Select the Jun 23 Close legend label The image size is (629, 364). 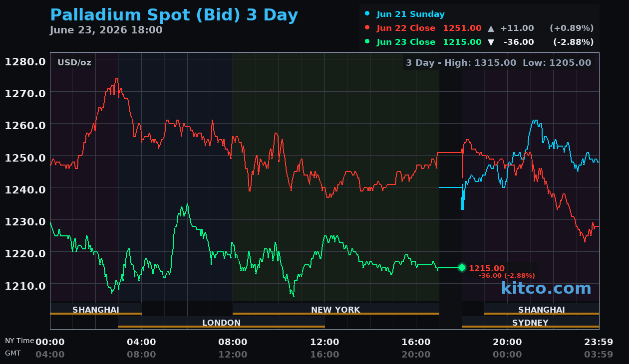pos(406,42)
